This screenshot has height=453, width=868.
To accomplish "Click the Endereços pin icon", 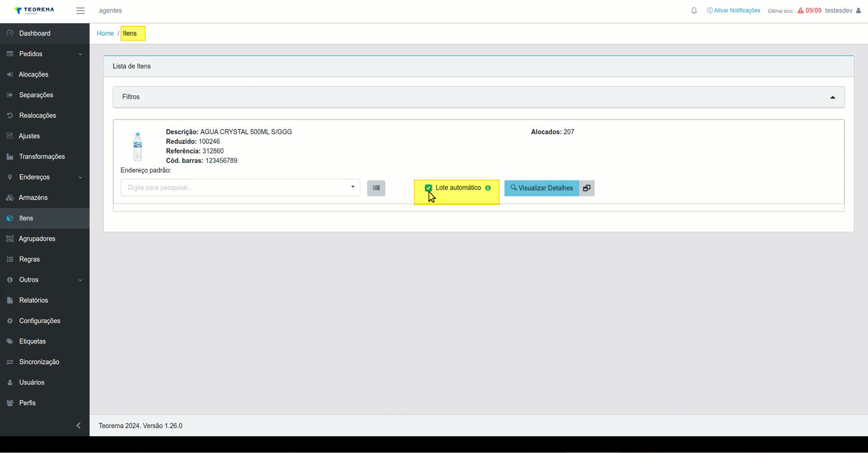I will 10,177.
